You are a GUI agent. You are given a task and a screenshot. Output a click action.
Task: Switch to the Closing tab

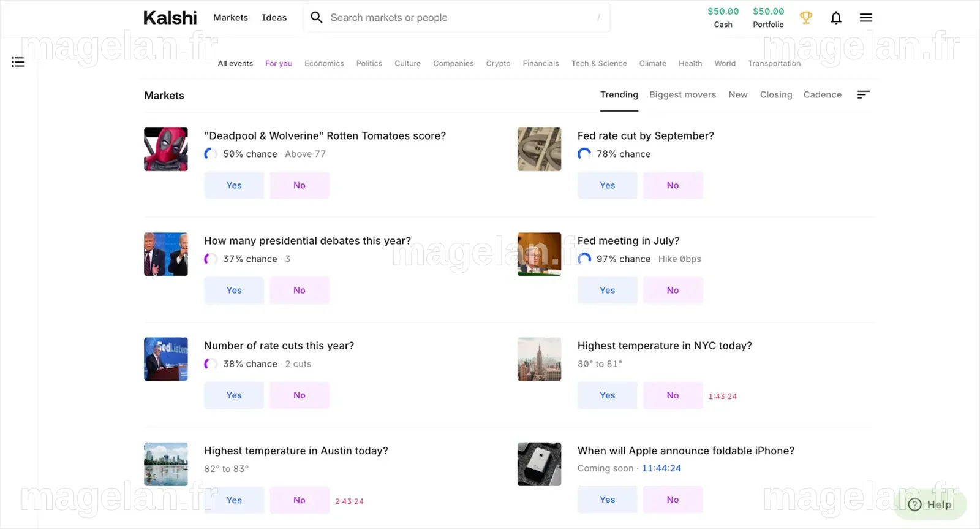776,95
